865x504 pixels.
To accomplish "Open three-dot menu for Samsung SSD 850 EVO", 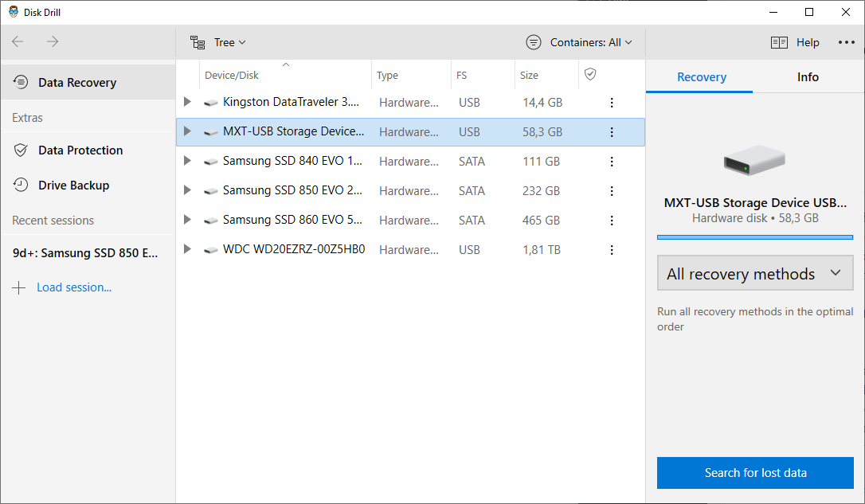I will (x=612, y=191).
